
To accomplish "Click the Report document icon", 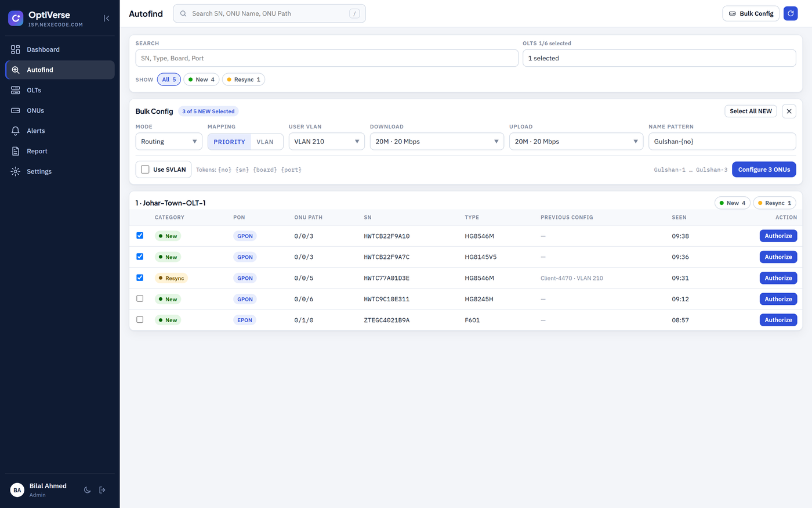I will pos(16,152).
